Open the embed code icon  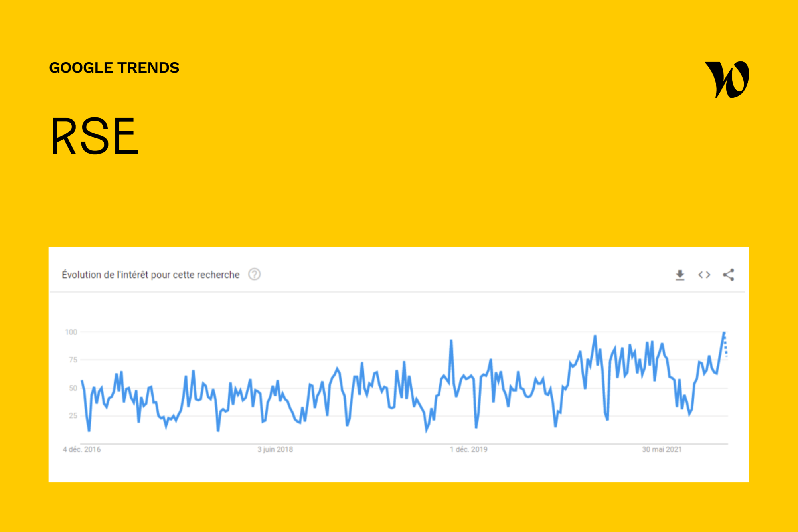tap(704, 275)
